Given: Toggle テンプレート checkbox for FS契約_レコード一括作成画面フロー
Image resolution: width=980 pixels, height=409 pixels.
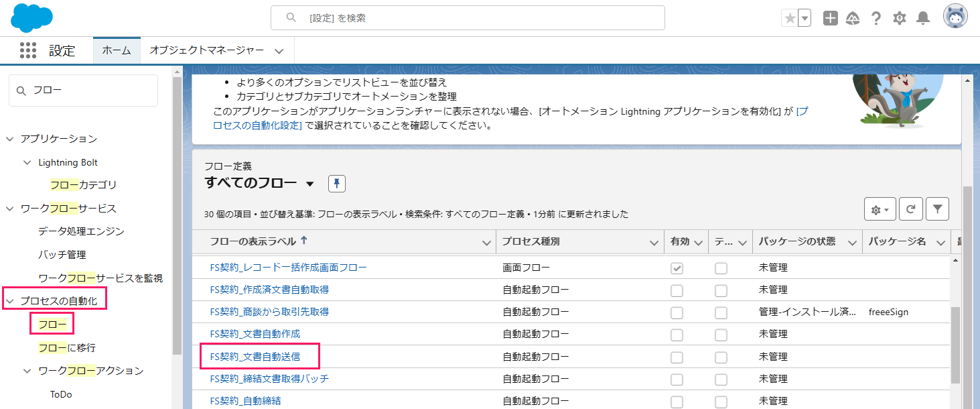Looking at the screenshot, I should coord(721,268).
